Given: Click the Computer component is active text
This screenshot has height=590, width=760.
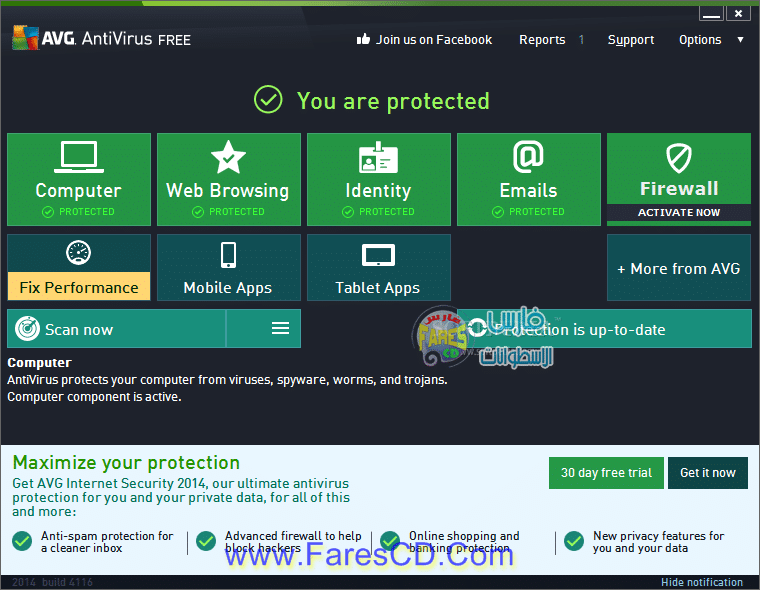Looking at the screenshot, I should [x=94, y=397].
